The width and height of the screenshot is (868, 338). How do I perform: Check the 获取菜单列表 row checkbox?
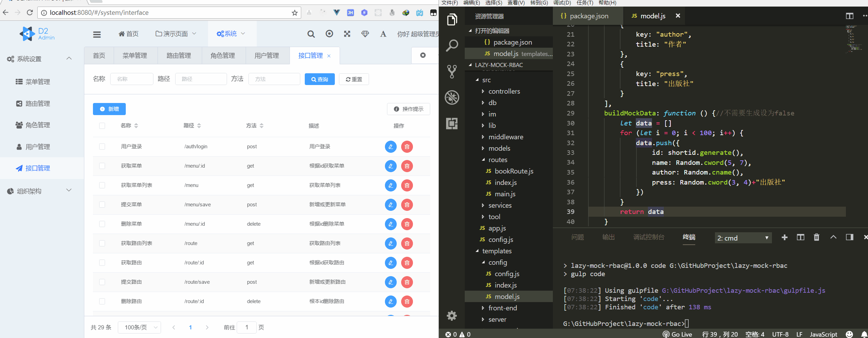(x=102, y=185)
